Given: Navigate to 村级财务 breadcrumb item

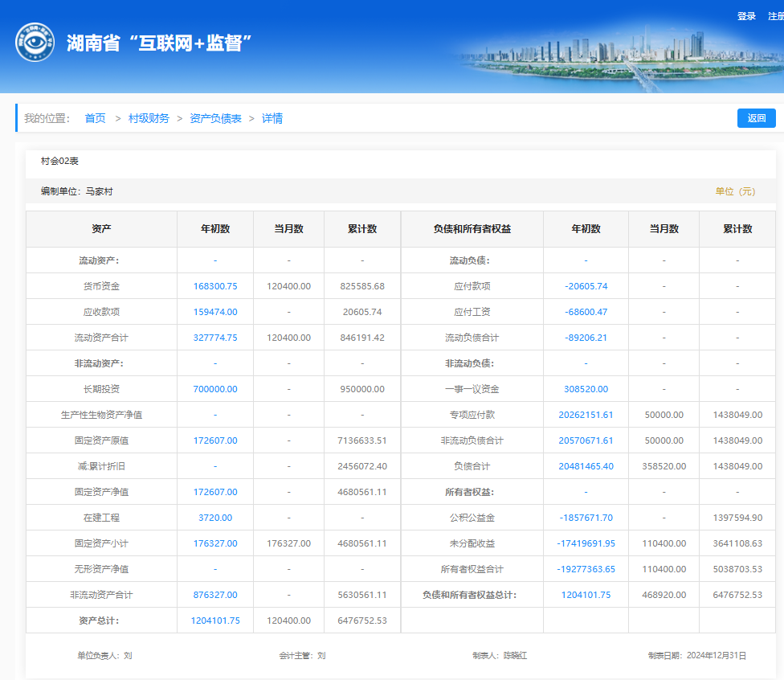Looking at the screenshot, I should coord(149,118).
